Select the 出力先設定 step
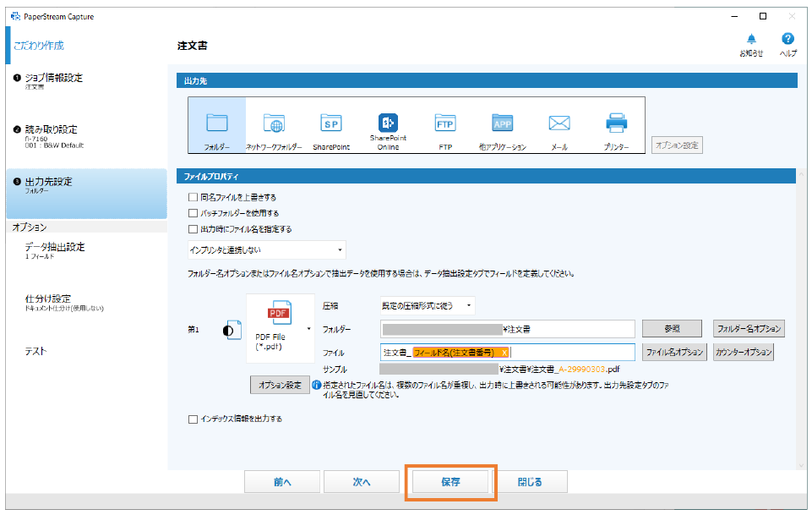 click(86, 193)
